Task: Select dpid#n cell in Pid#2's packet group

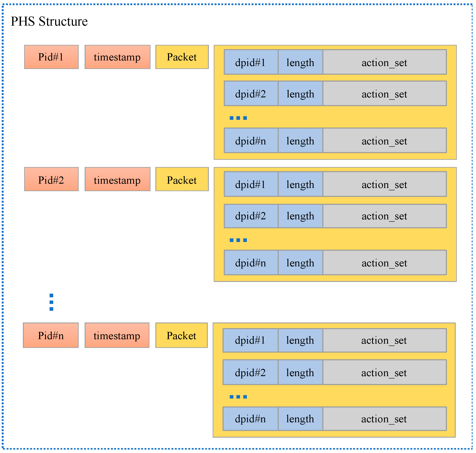Action: pyautogui.click(x=251, y=263)
